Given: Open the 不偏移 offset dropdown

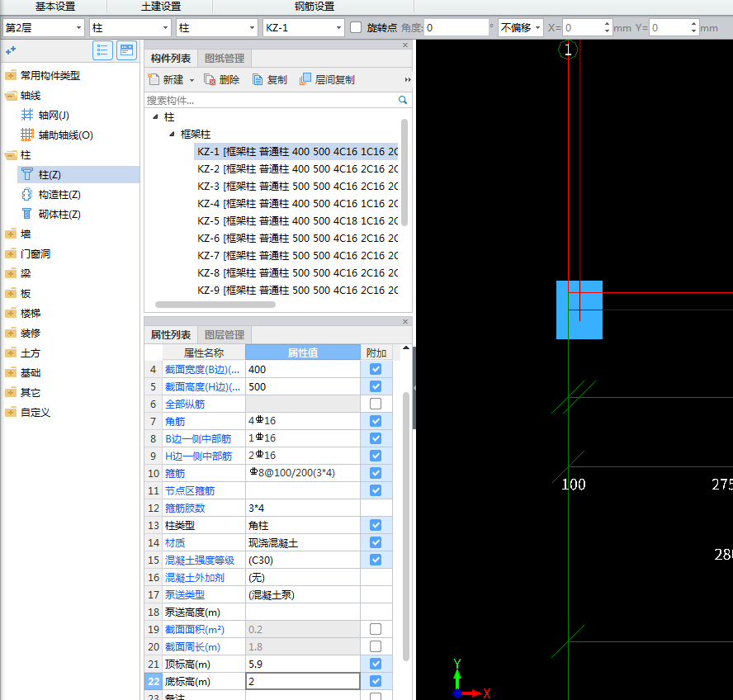Looking at the screenshot, I should (520, 27).
